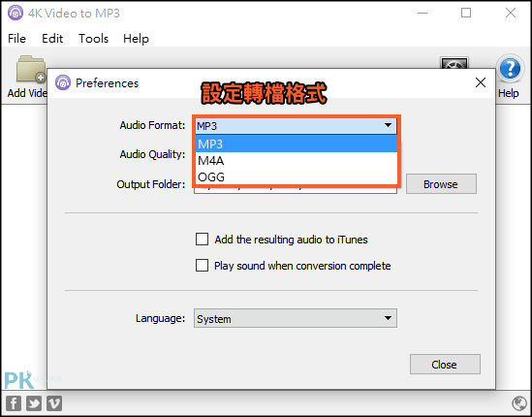Choose OGG in the format list
This screenshot has height=417, width=532.
(x=297, y=176)
